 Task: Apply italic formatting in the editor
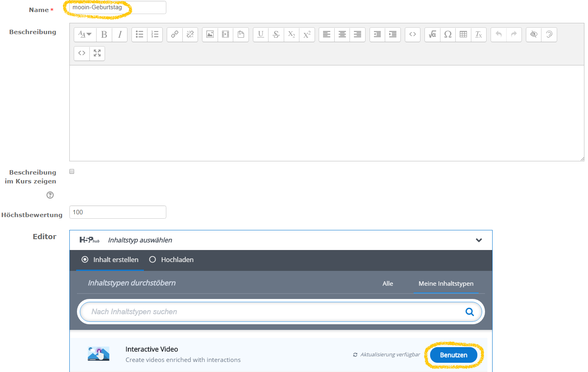(119, 35)
